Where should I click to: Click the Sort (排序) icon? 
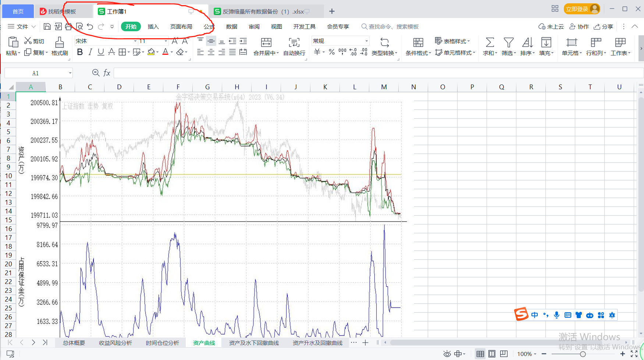pos(527,42)
